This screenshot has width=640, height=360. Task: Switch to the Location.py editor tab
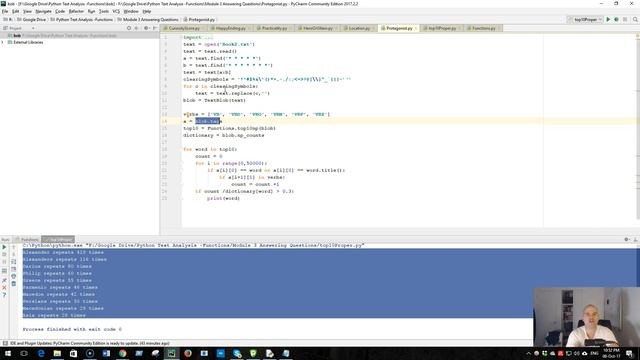click(x=358, y=28)
